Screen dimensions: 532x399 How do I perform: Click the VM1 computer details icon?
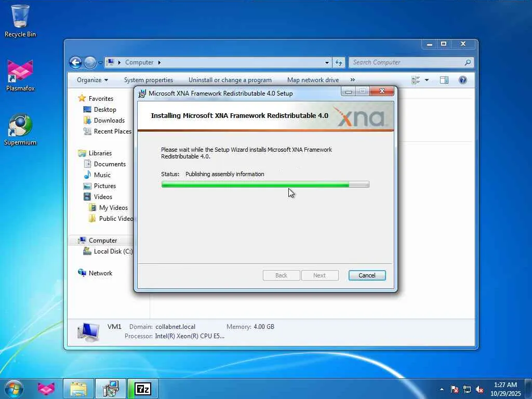coord(88,331)
